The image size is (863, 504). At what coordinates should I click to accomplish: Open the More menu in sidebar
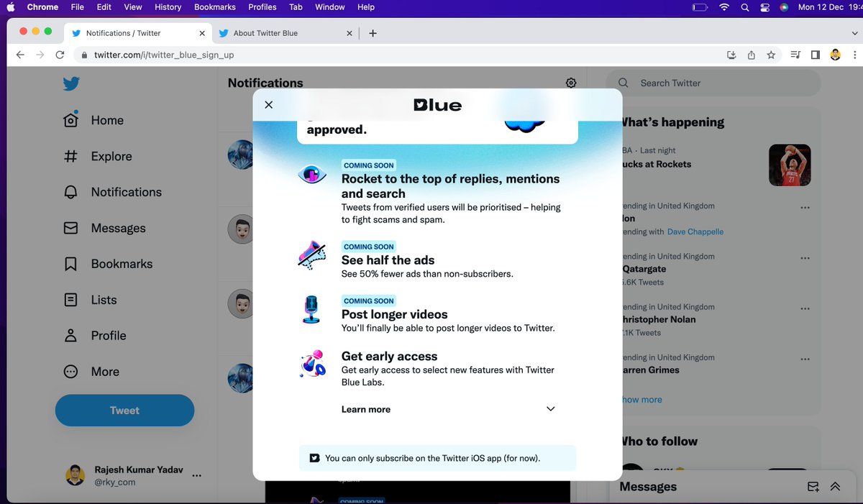coord(91,372)
